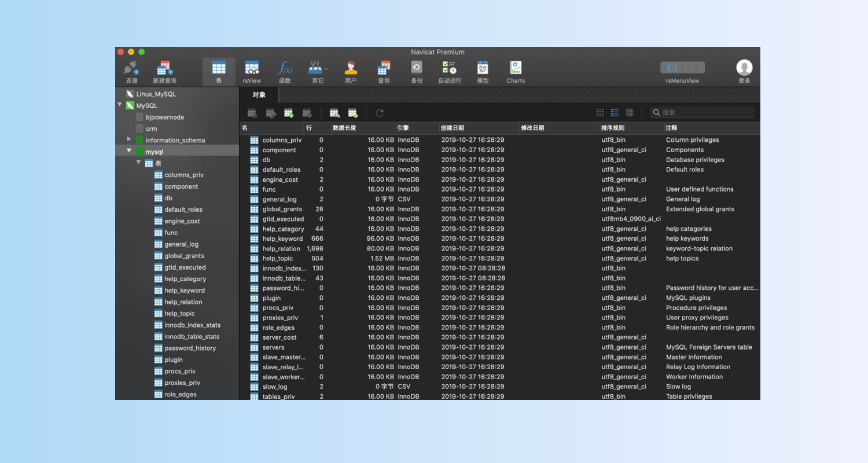Select the crm database
The width and height of the screenshot is (868, 463).
click(151, 128)
